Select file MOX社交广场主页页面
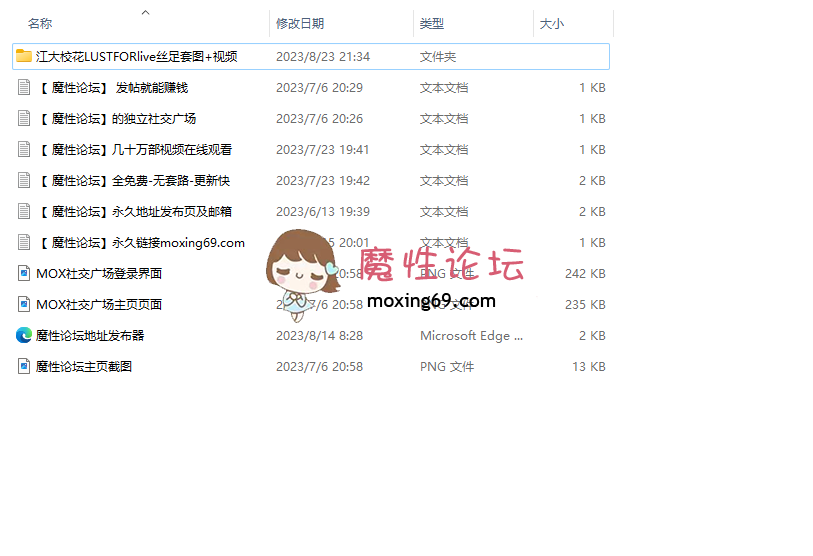This screenshot has height=556, width=813. pos(99,305)
